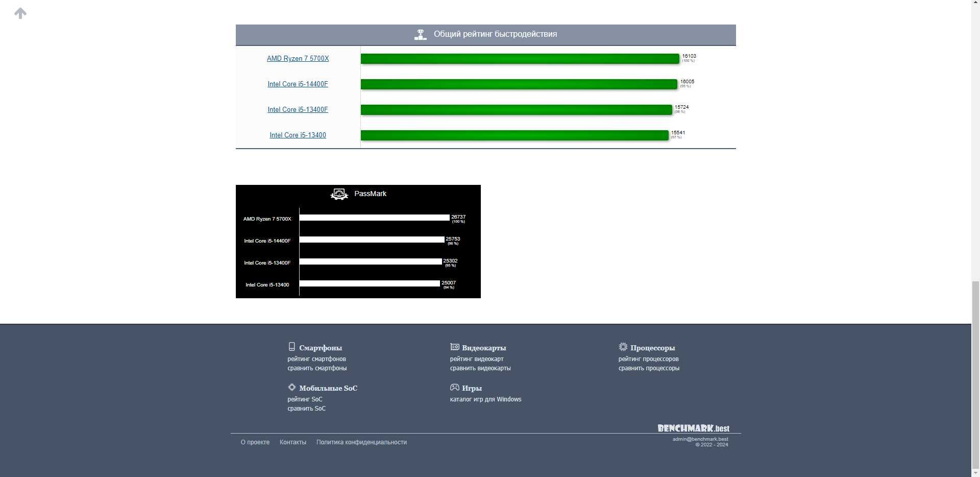Click the 15541 score value
This screenshot has height=477, width=980.
678,133
